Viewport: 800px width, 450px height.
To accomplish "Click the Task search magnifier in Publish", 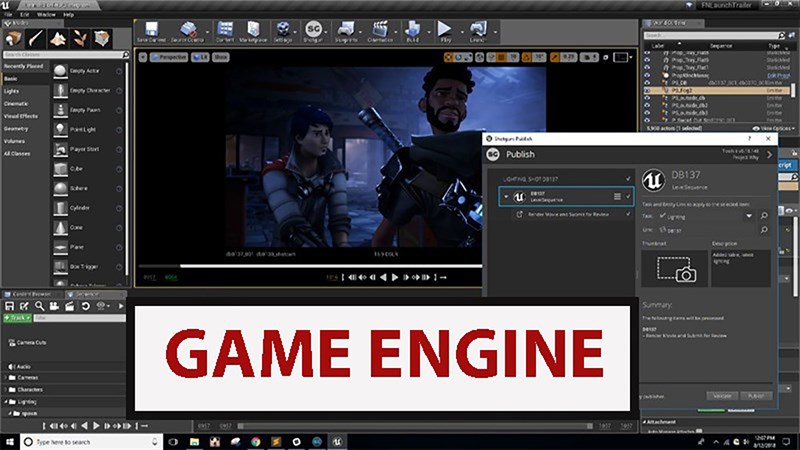I will tap(764, 216).
